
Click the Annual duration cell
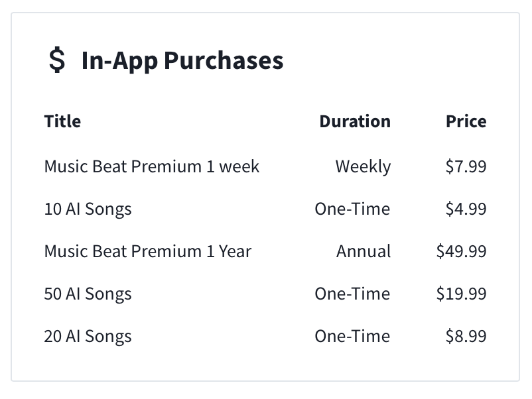364,252
